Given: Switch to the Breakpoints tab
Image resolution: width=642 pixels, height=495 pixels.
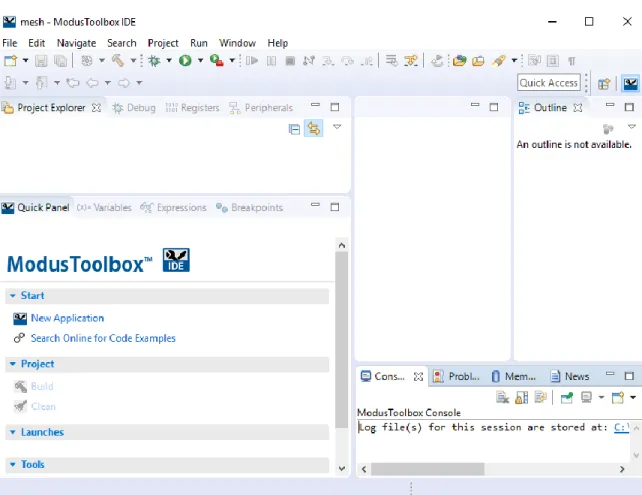Looking at the screenshot, I should point(249,208).
